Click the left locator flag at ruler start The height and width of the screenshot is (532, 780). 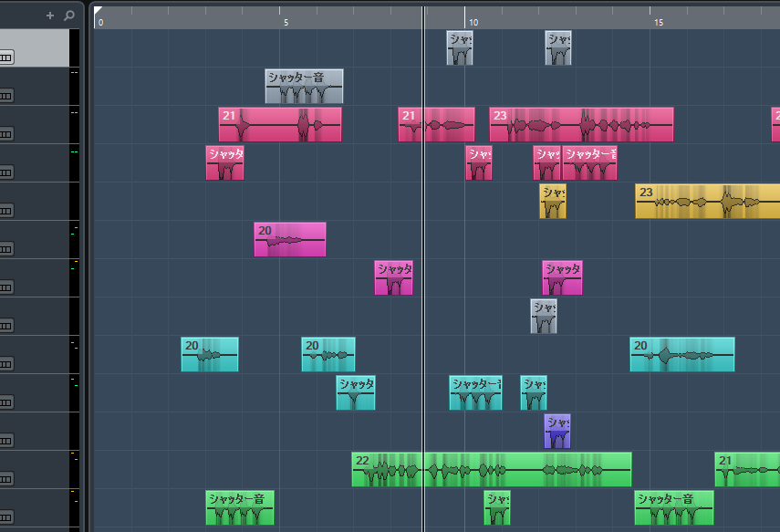click(x=98, y=10)
